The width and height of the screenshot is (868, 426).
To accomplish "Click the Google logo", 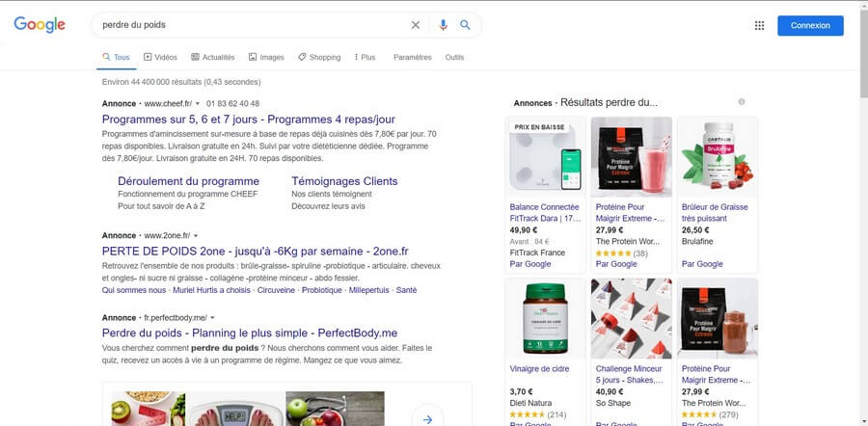I will tap(40, 25).
